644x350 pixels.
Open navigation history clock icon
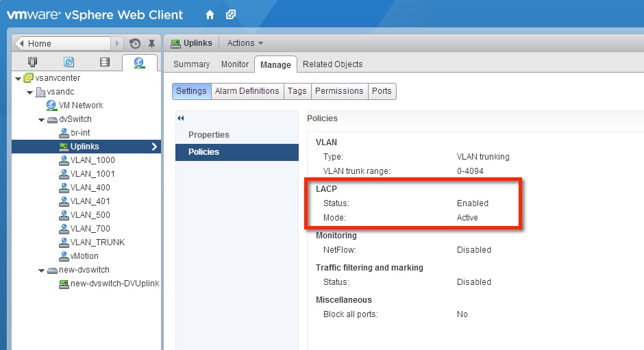tap(135, 43)
